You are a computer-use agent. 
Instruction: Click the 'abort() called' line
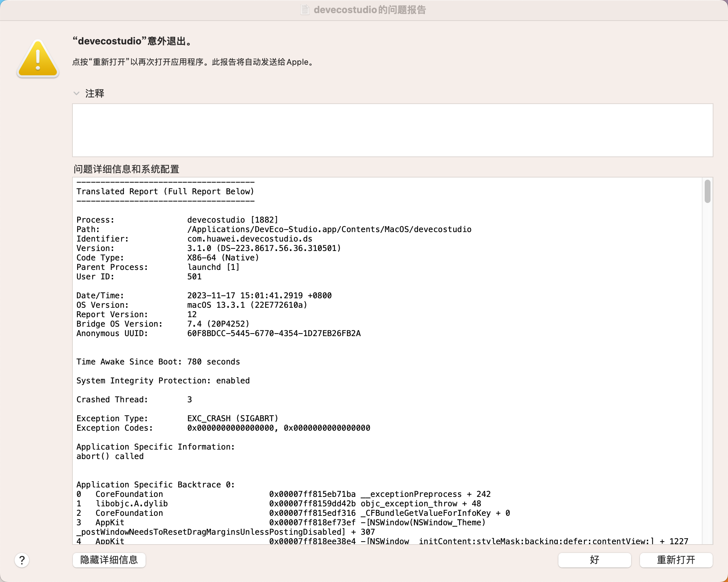(110, 457)
